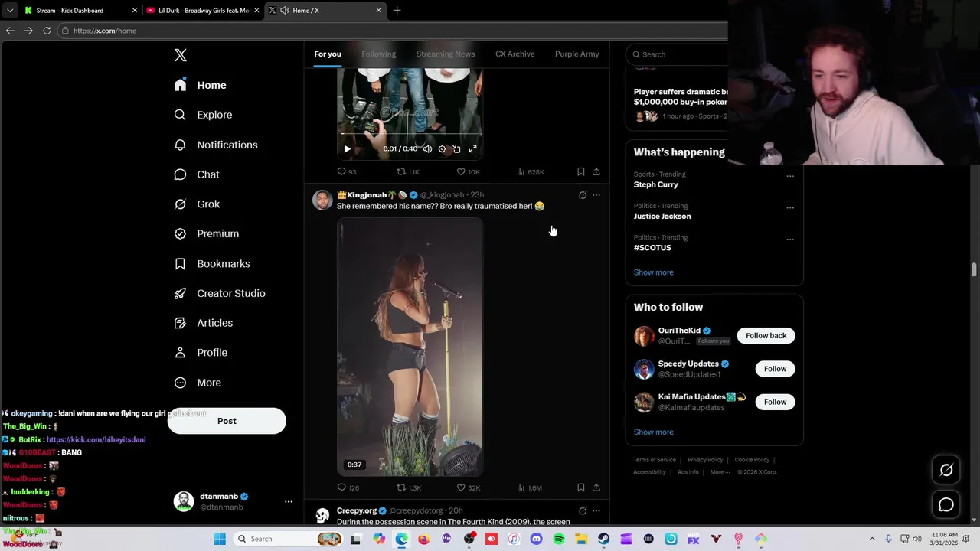Show more under What's happening

[x=654, y=272]
